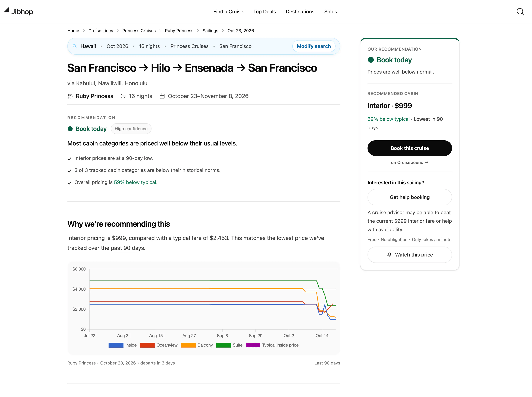The height and width of the screenshot is (397, 532).
Task: Click Hawaii in the search summary bar
Action: point(88,46)
